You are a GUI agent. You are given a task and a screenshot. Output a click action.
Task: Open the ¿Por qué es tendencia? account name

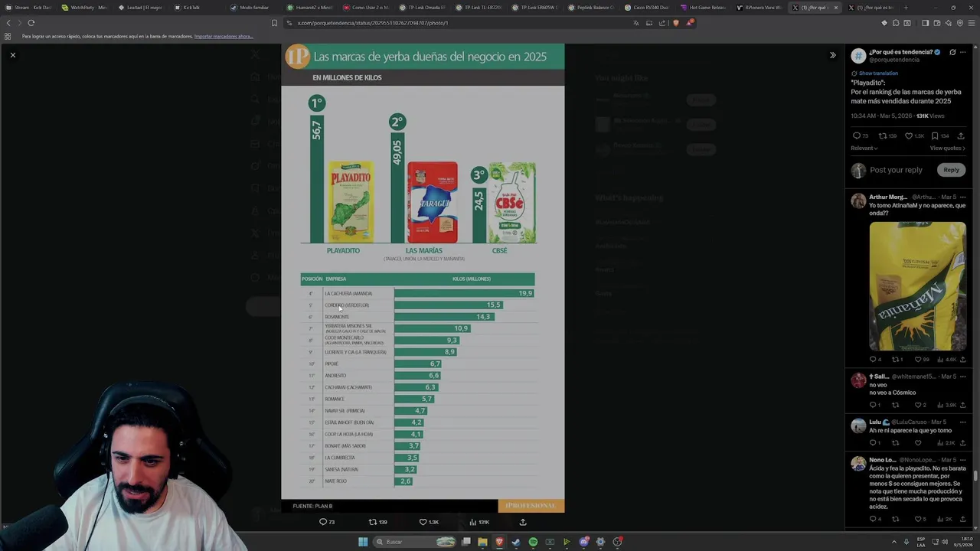900,52
